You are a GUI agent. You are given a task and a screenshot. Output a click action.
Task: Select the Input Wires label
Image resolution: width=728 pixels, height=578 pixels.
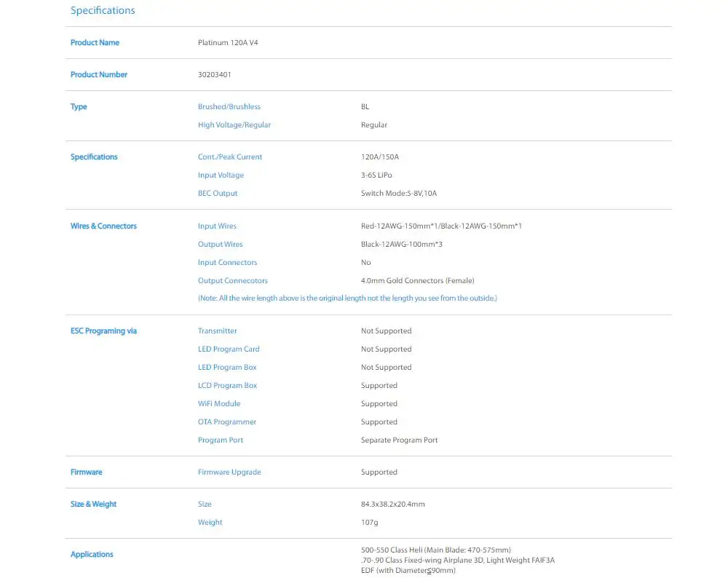click(217, 226)
